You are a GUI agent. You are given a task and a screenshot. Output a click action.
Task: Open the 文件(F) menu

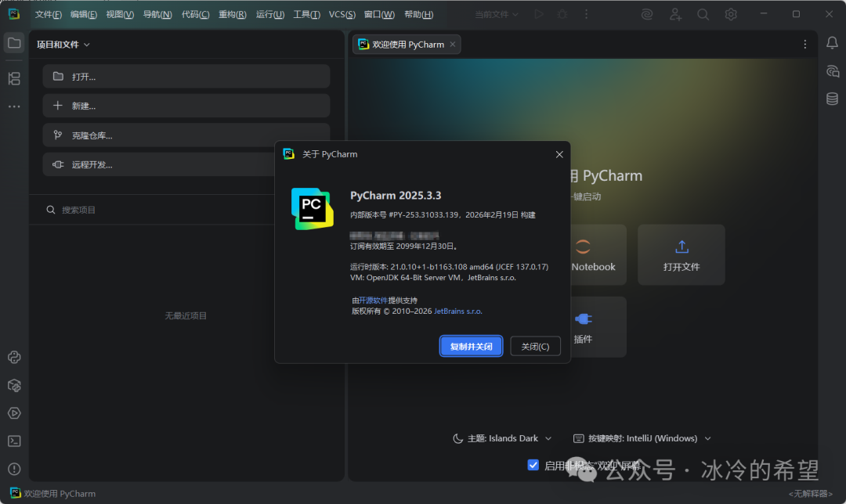tap(49, 14)
